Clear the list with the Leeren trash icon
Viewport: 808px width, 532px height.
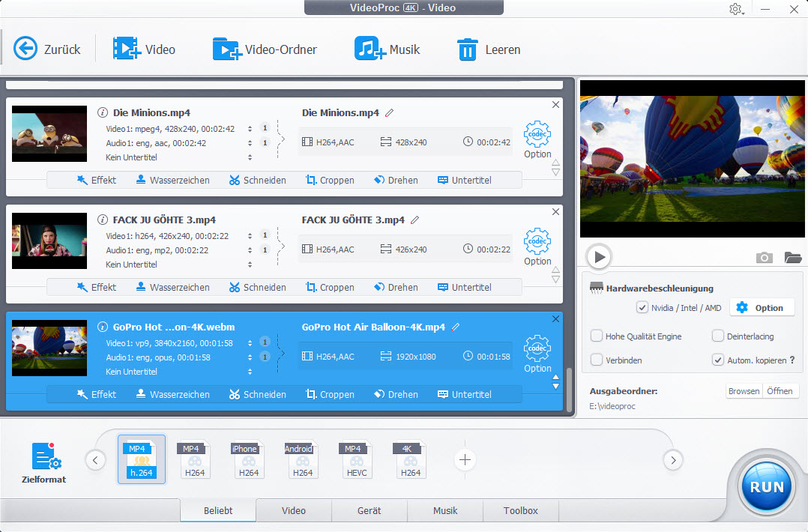(468, 49)
